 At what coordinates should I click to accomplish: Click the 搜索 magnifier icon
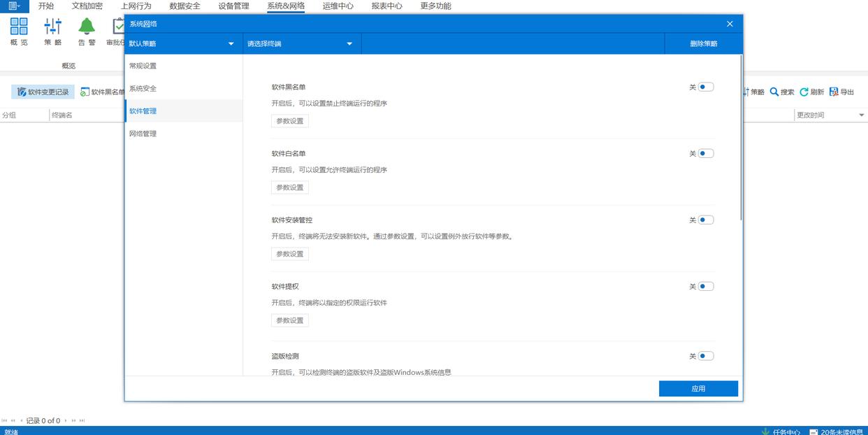(x=774, y=92)
